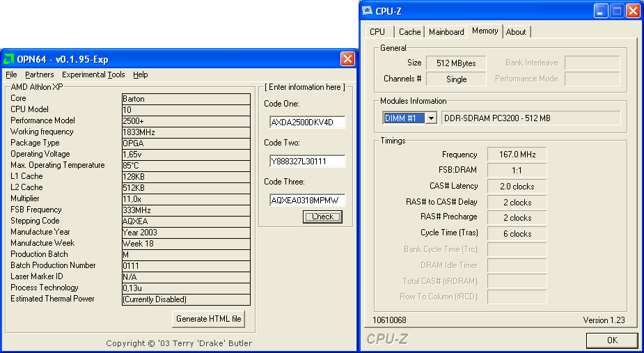644x353 pixels.
Task: Click the '(Currently Disabled)' thermal power field
Action: 186,299
